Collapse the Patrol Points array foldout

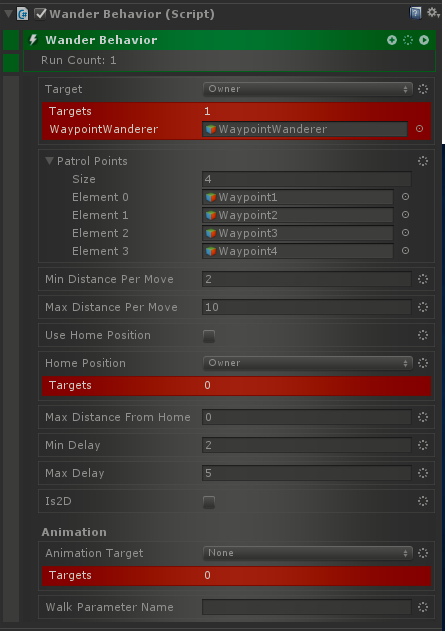click(49, 161)
